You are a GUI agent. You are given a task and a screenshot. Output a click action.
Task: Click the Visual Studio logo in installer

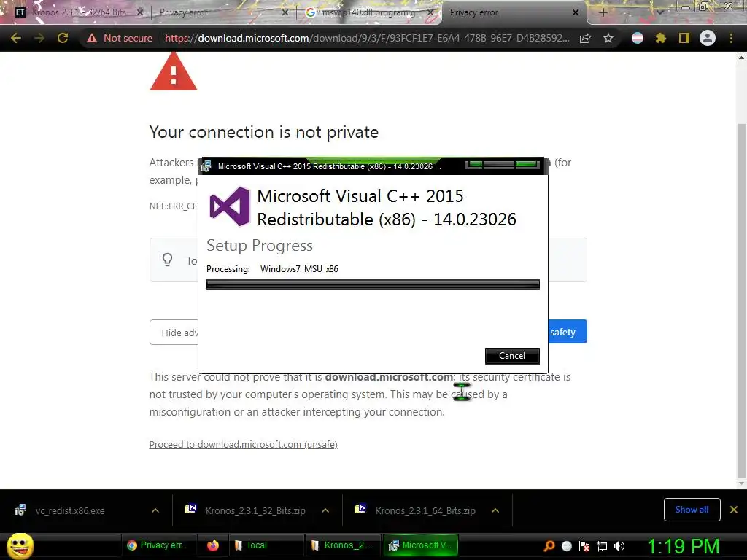(230, 206)
